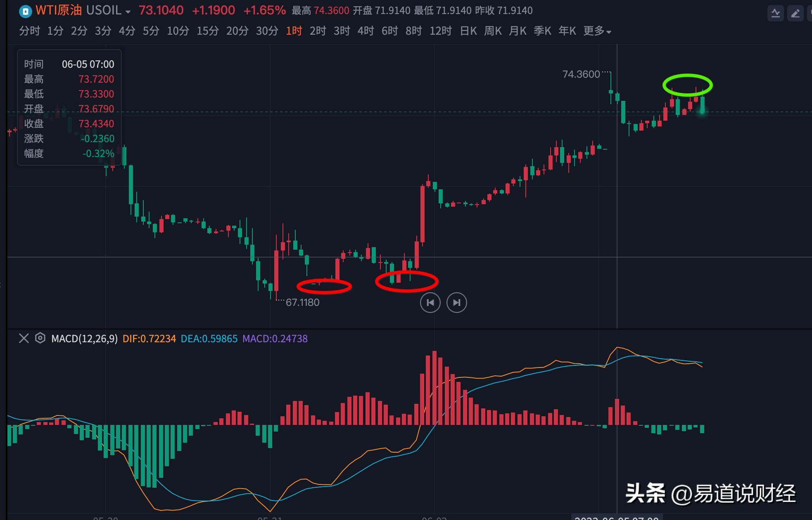
Task: Step to the previous candle
Action: click(x=430, y=303)
